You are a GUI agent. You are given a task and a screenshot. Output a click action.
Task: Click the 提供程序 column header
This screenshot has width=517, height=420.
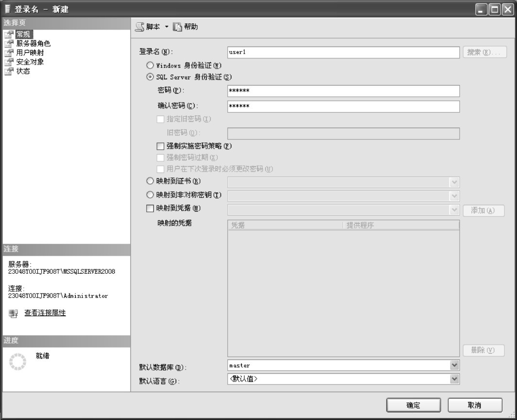[x=401, y=225]
